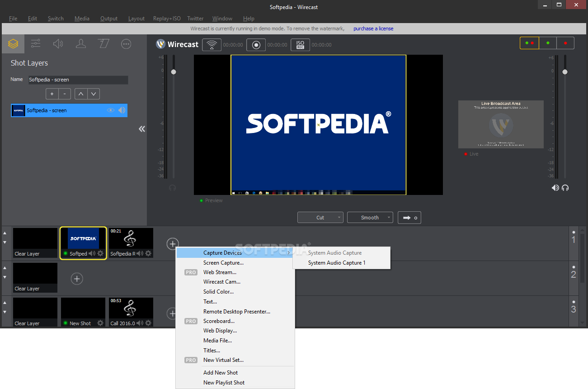Open the Replay+ISO menu

[x=167, y=19]
